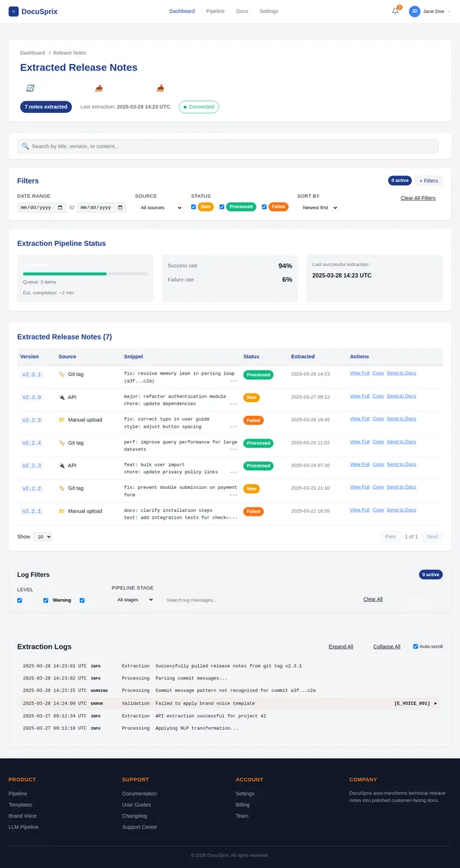Click the Failed badge in the v2.2.5 row
Image resolution: width=460 pixels, height=868 pixels.
tap(254, 420)
